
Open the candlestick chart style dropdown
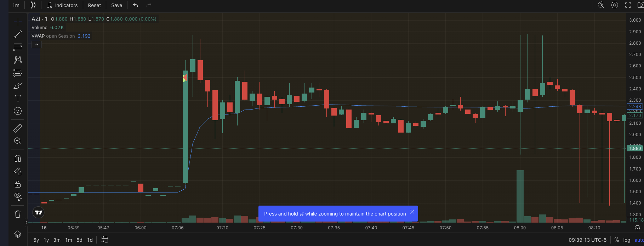(x=33, y=5)
